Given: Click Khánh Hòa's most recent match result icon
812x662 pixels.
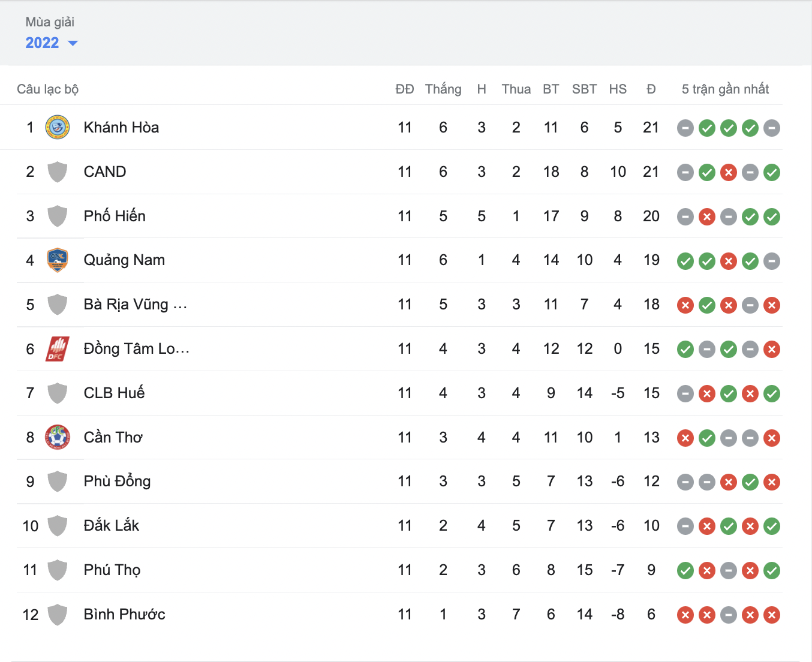Looking at the screenshot, I should tap(772, 128).
